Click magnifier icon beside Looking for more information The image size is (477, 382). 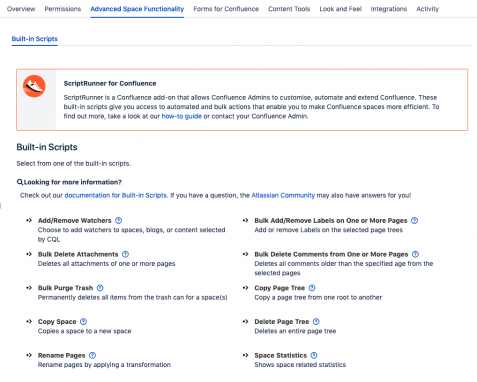coord(20,182)
